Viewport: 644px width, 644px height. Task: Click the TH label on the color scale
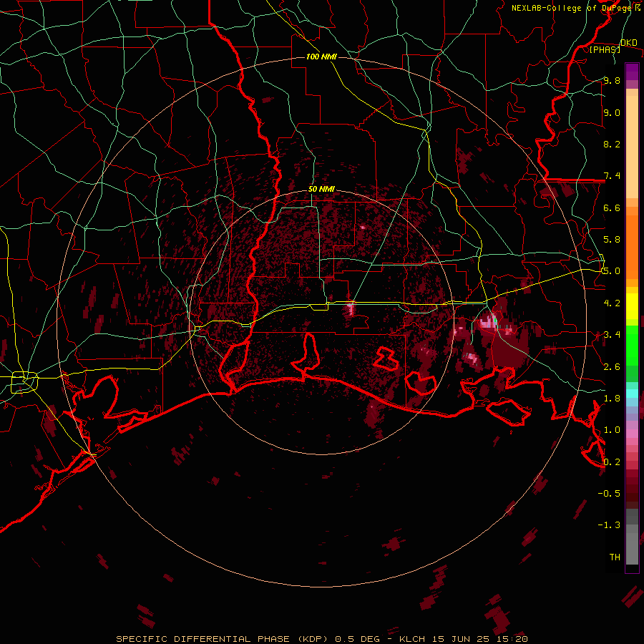tap(615, 557)
